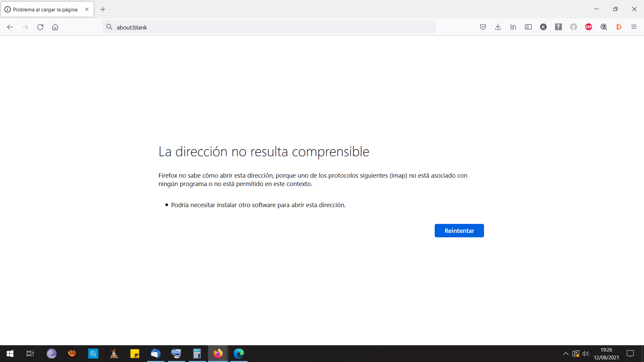Click the forward navigation arrow
Viewport: 644px width, 362px height.
[25, 27]
